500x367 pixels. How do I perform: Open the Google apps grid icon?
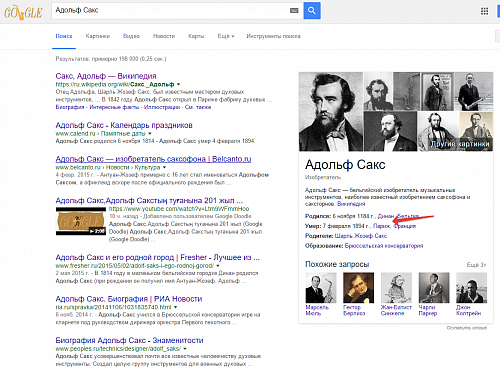pyautogui.click(x=484, y=11)
